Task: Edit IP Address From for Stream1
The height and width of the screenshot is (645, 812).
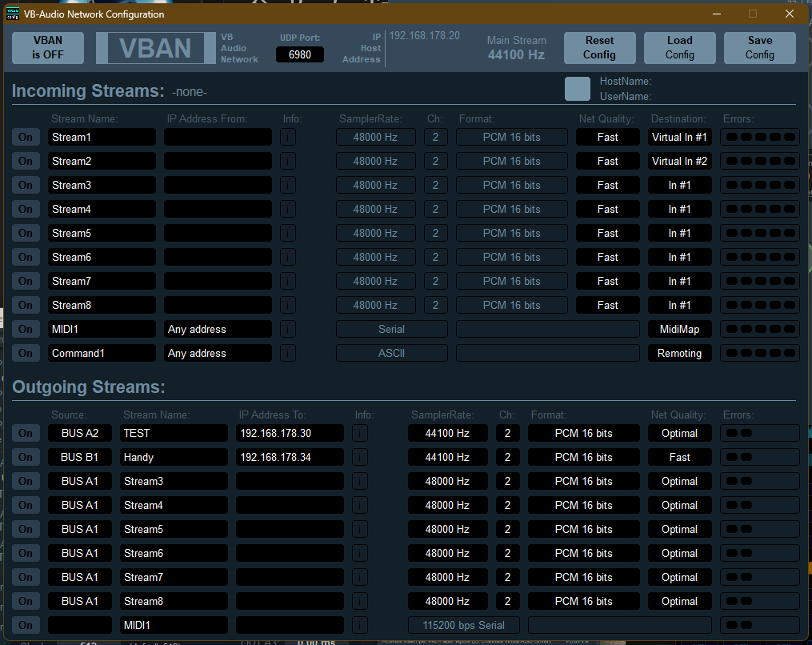Action: (218, 138)
